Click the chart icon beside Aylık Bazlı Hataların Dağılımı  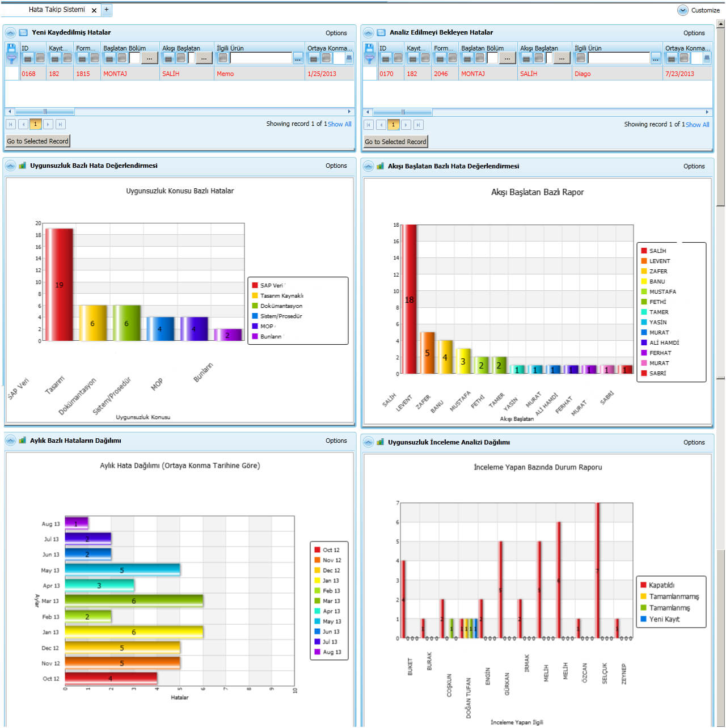pos(23,441)
